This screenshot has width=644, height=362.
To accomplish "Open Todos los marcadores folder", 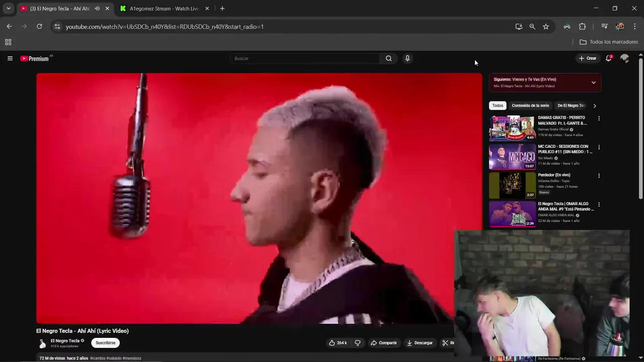I will coord(609,42).
